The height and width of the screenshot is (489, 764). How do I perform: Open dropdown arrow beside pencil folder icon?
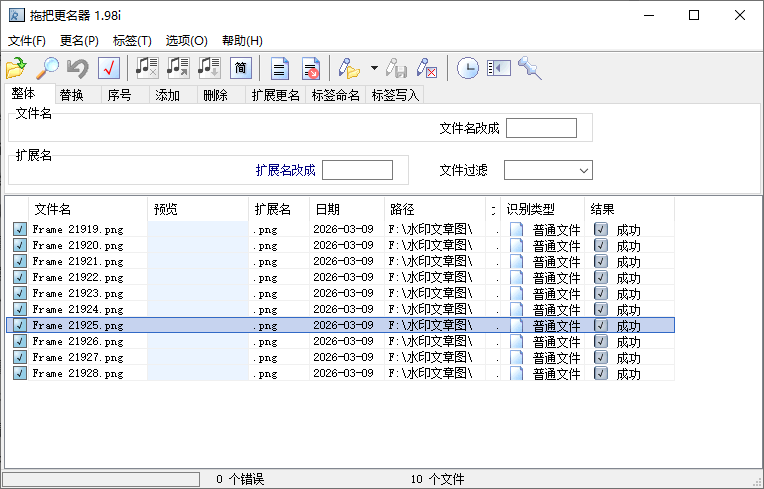[374, 68]
